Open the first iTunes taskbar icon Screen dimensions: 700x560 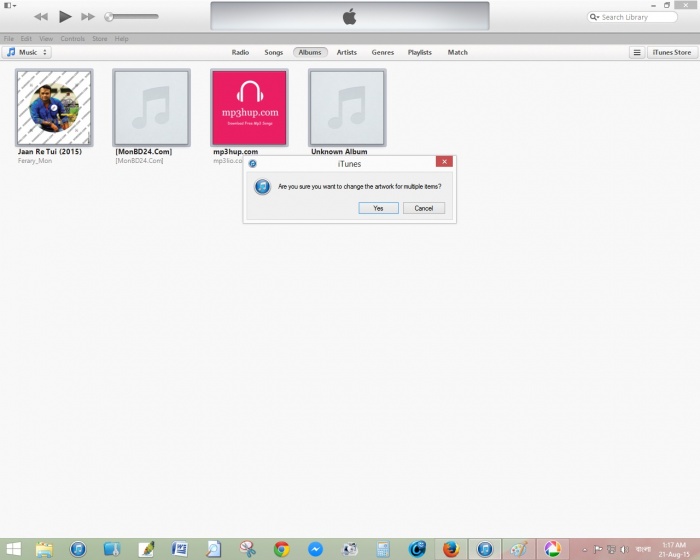(x=78, y=549)
